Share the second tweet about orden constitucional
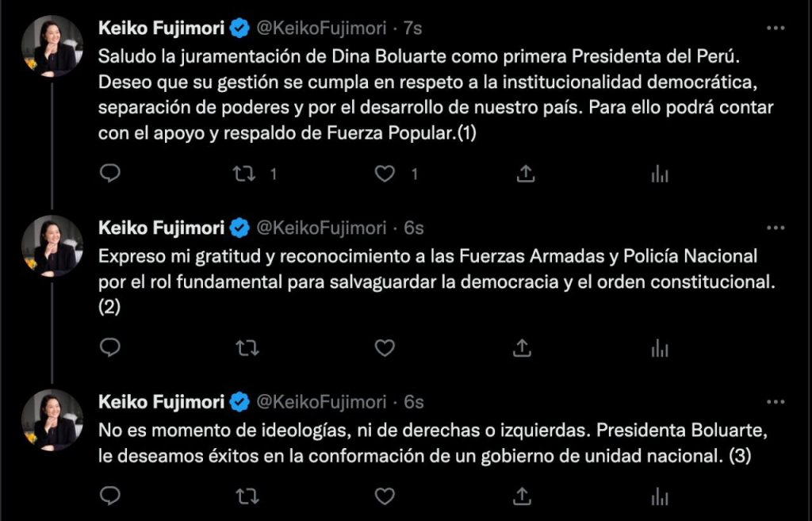Image resolution: width=812 pixels, height=521 pixels. tap(523, 347)
